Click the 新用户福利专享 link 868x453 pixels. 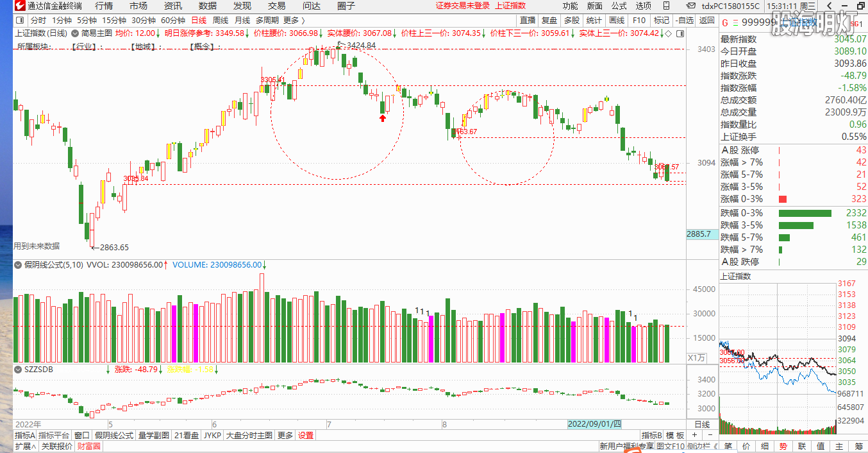point(627,447)
